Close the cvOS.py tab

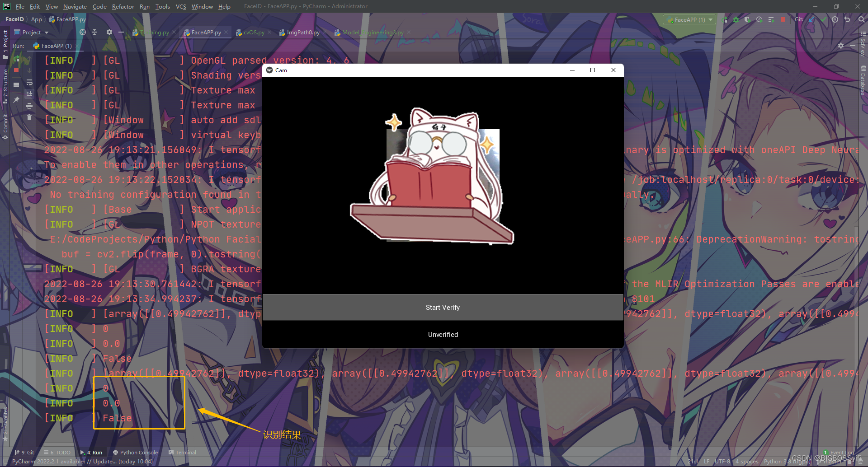[x=269, y=33]
